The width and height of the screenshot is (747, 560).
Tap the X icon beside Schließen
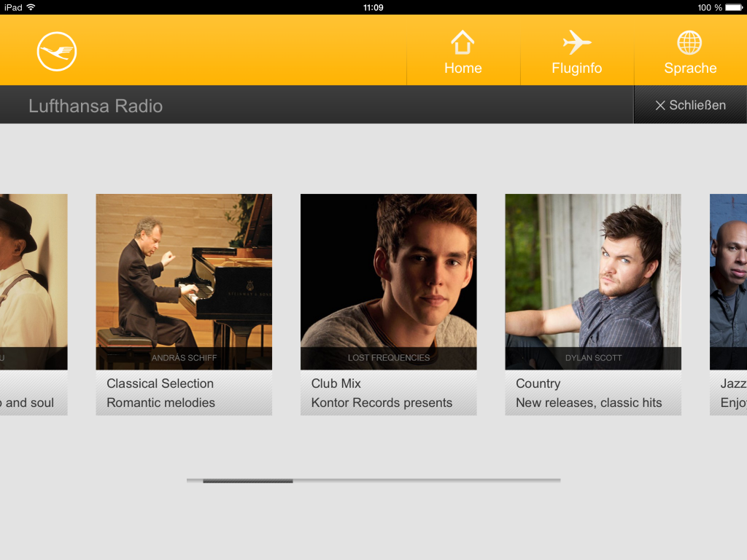pos(660,106)
